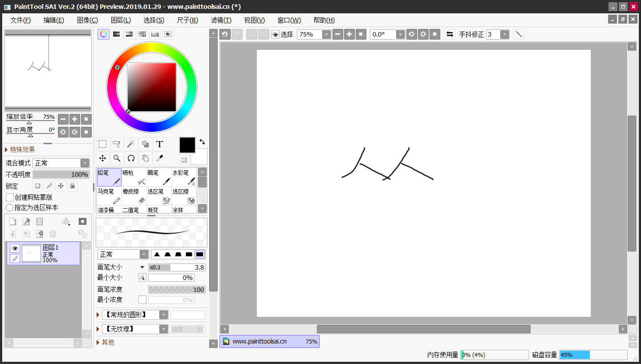Hide 图层1 via the eye icon
Image resolution: width=641 pixels, height=364 pixels.
15,248
